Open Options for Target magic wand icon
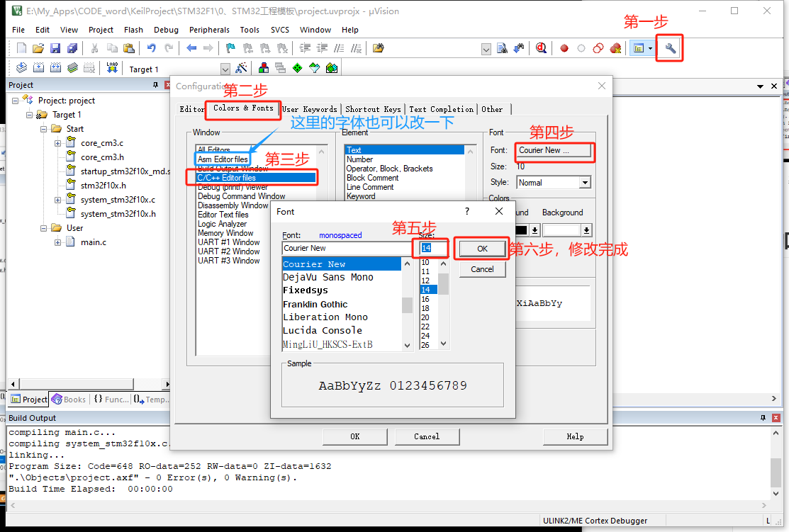 click(242, 68)
